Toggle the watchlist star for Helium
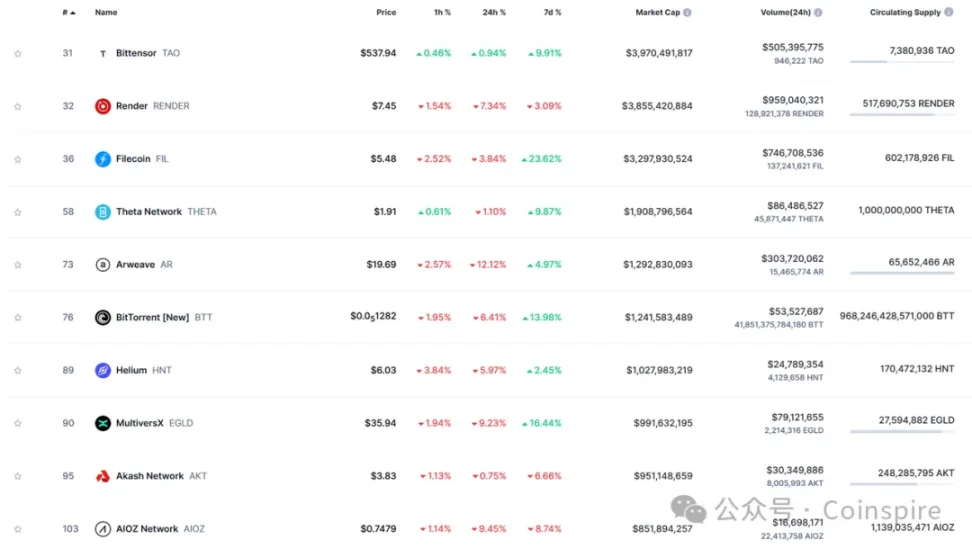Screen dimensions: 972x549 [x=17, y=370]
